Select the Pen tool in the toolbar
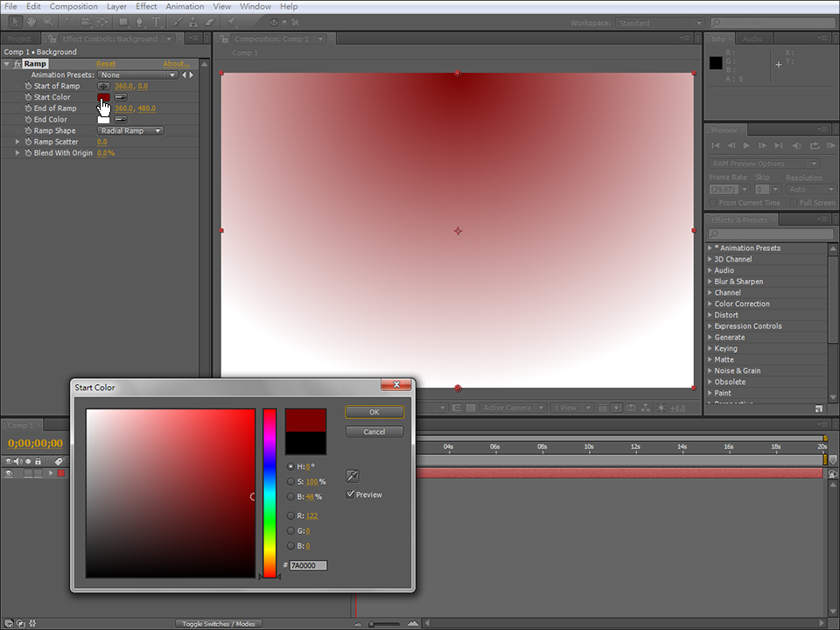 click(139, 21)
